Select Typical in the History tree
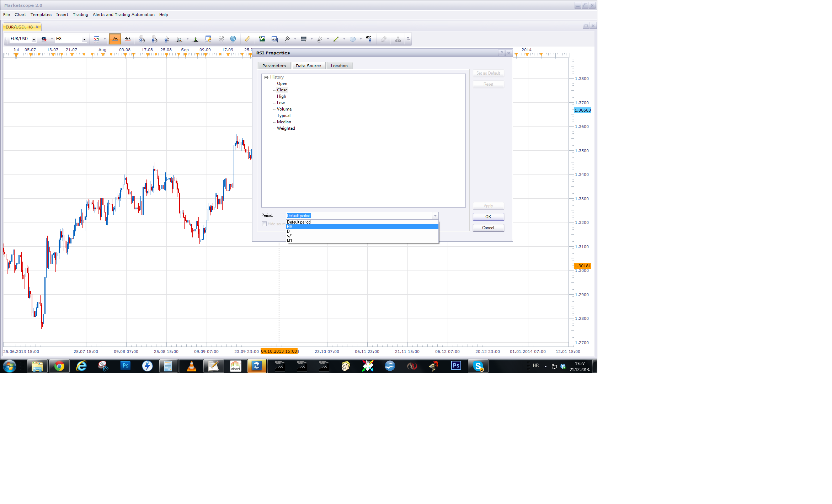Viewport: 832px width, 504px height. click(x=284, y=116)
